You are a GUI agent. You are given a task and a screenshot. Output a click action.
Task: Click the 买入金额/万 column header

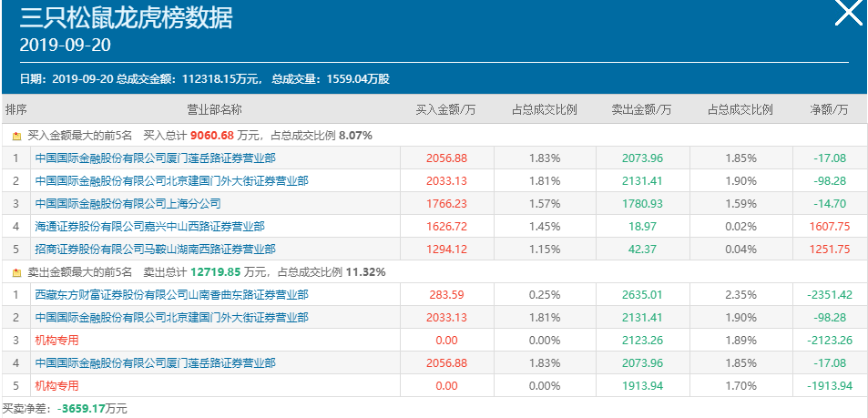tap(445, 109)
